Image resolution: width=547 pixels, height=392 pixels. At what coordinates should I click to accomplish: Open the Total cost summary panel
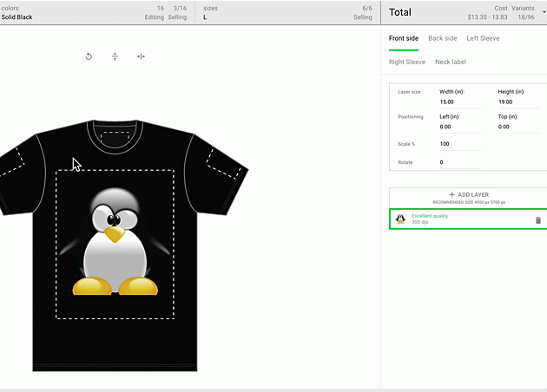tap(464, 12)
